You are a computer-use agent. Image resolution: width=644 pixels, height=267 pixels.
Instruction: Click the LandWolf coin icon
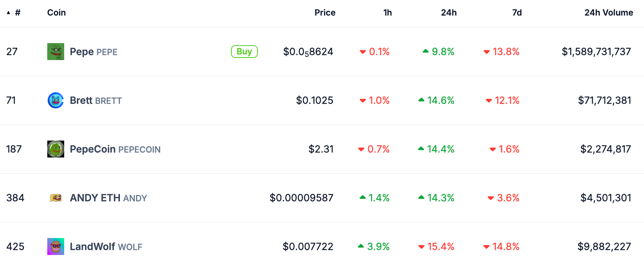click(56, 246)
